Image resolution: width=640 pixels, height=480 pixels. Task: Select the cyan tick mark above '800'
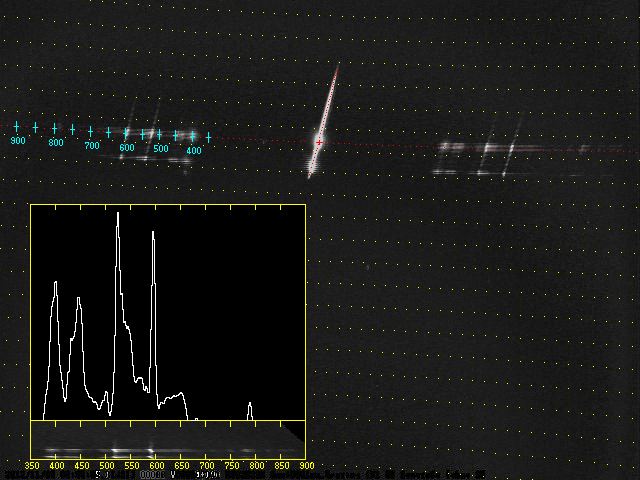[x=54, y=129]
